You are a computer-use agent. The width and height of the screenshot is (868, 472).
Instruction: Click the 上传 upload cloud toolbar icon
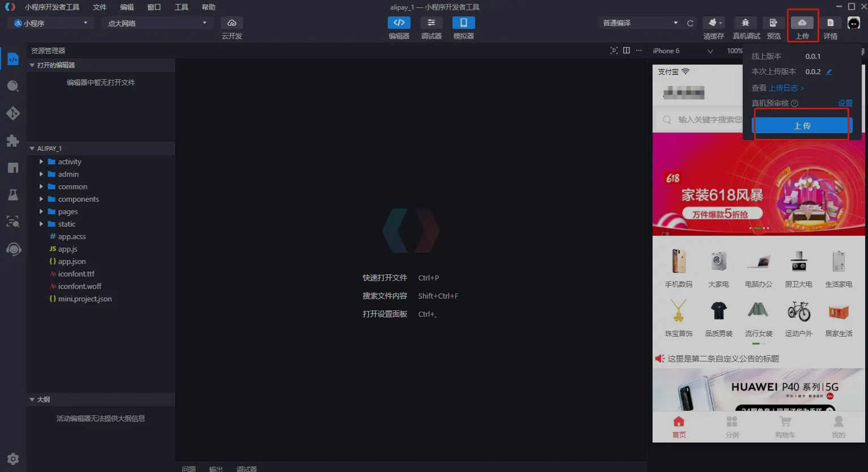click(x=802, y=23)
